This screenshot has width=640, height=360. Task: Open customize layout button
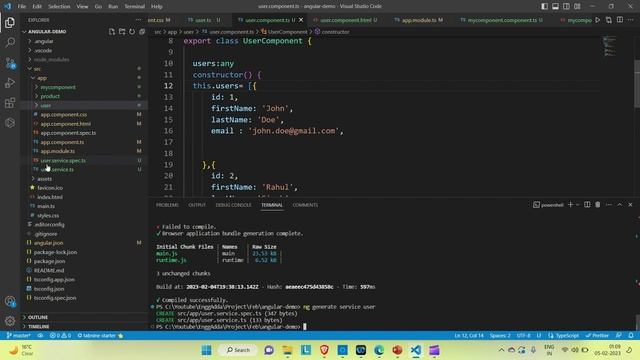click(x=577, y=6)
